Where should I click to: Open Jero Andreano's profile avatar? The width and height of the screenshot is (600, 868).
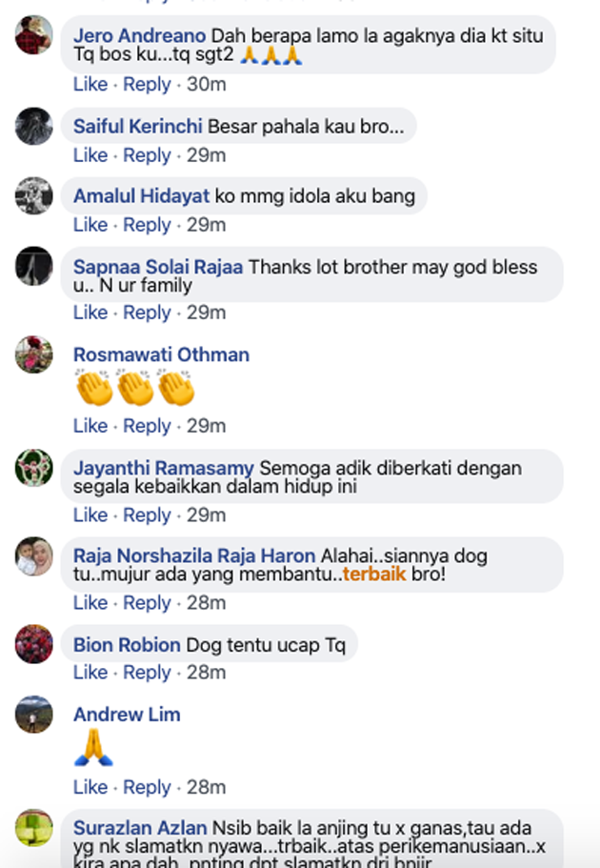34,36
